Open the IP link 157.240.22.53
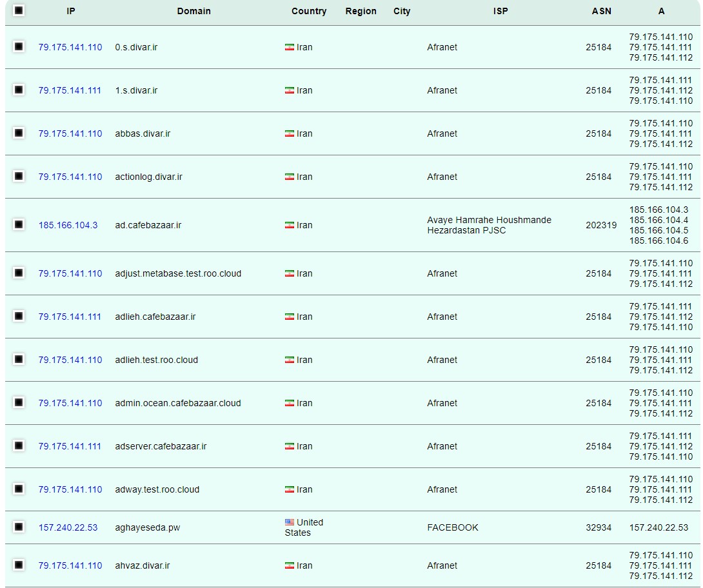Viewport: 703px width, 588px height. 68,527
